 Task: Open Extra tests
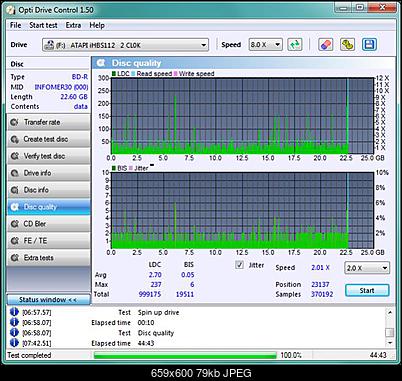(x=49, y=258)
